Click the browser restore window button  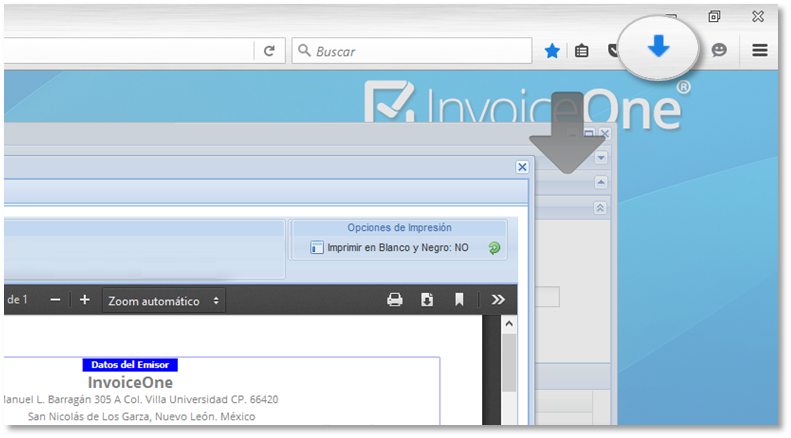point(714,17)
